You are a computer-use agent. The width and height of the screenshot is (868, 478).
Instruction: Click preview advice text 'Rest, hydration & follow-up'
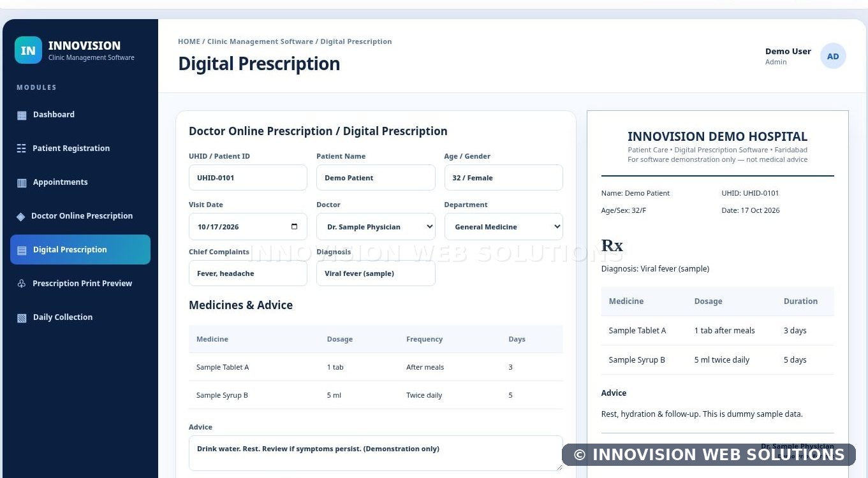click(x=650, y=414)
